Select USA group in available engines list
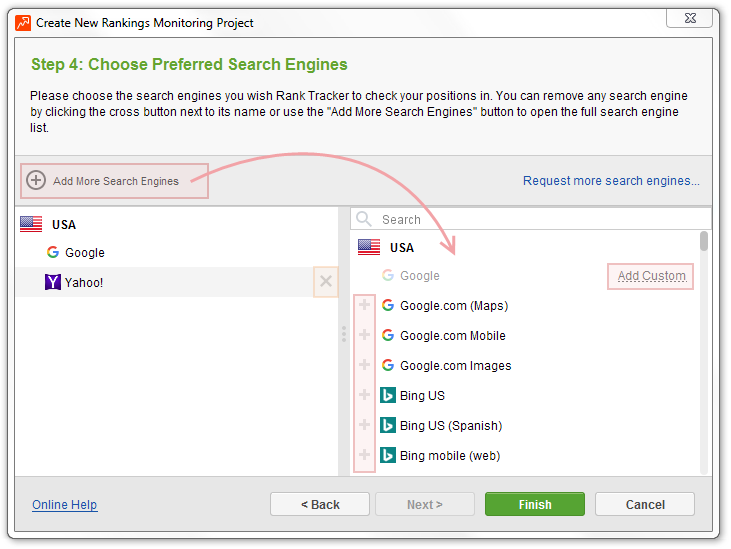 (x=402, y=247)
